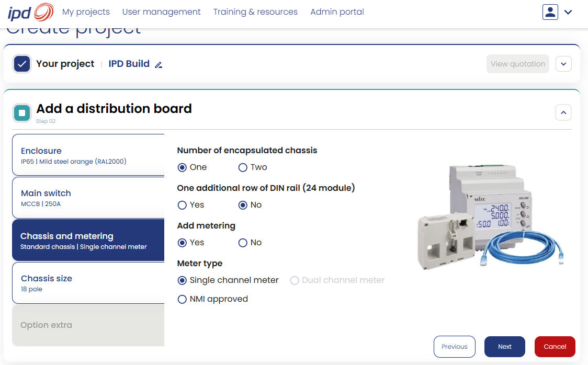This screenshot has width=588, height=365.
Task: Open My projects in the navbar
Action: pyautogui.click(x=86, y=12)
